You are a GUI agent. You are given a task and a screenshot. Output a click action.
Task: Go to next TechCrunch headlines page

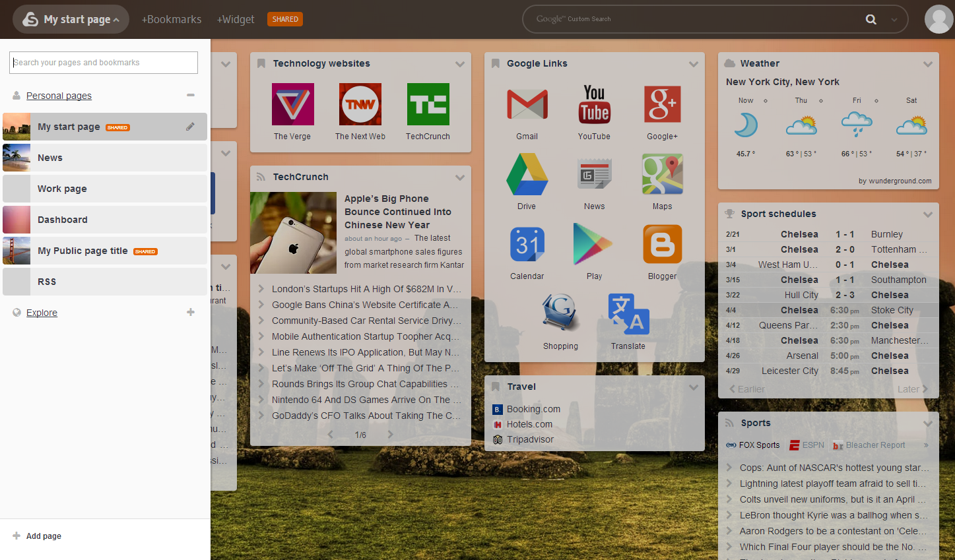tap(390, 434)
